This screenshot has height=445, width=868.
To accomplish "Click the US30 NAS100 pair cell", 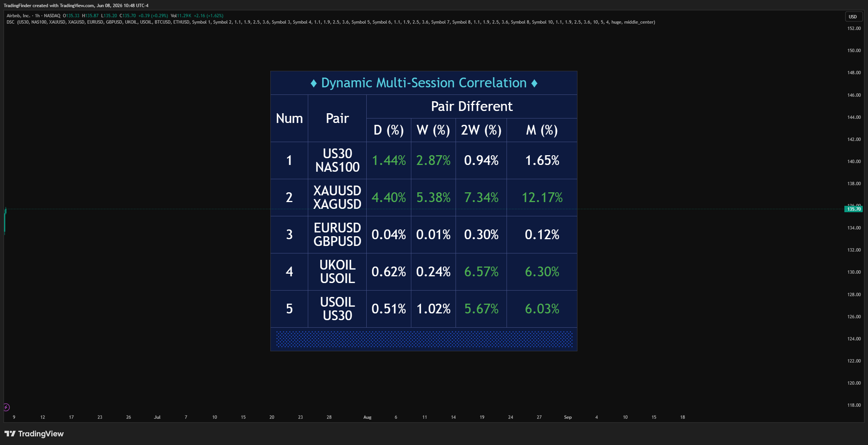I will pos(337,160).
